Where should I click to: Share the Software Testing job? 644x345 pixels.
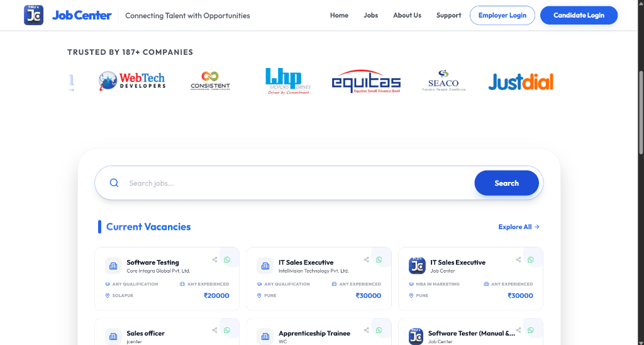pos(214,260)
